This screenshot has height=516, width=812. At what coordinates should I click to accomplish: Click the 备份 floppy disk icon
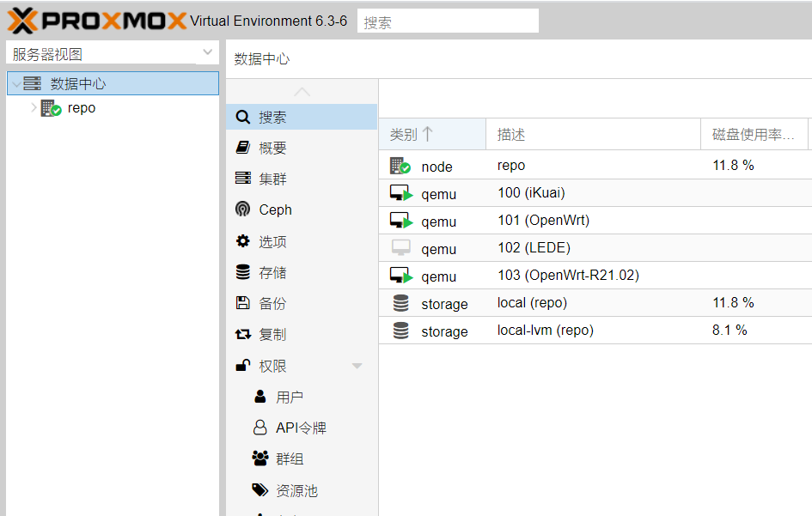(x=243, y=303)
